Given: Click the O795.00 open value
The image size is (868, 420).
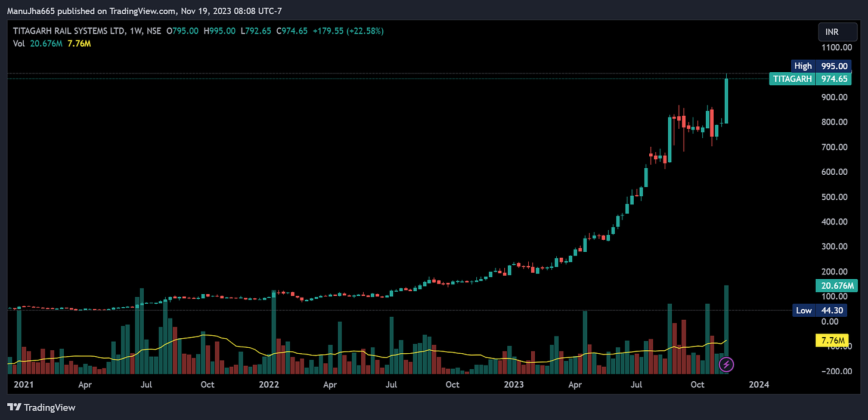Looking at the screenshot, I should click(182, 30).
